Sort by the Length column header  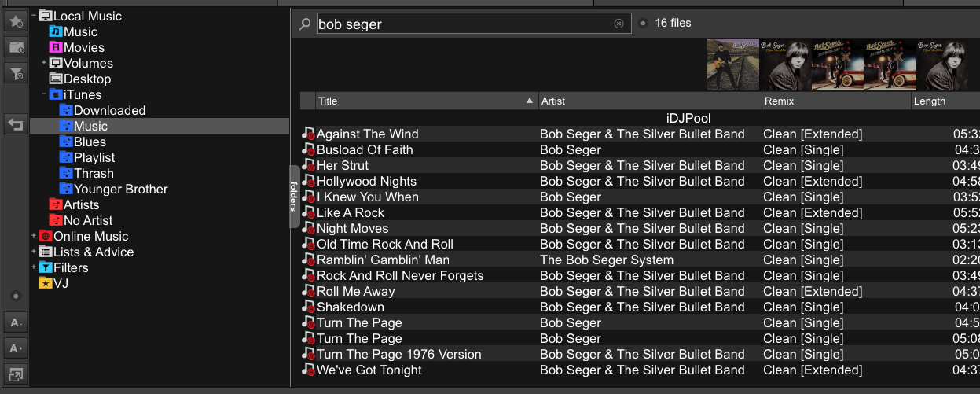pos(945,101)
